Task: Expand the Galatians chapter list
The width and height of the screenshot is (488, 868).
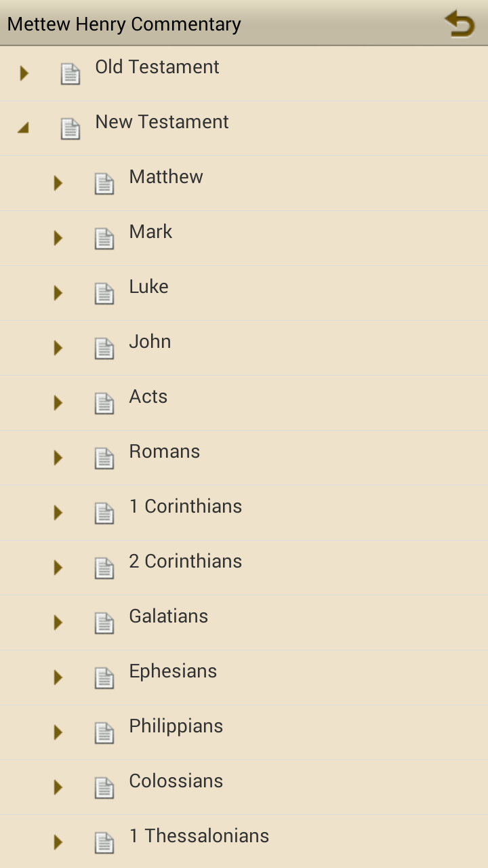Action: (58, 622)
